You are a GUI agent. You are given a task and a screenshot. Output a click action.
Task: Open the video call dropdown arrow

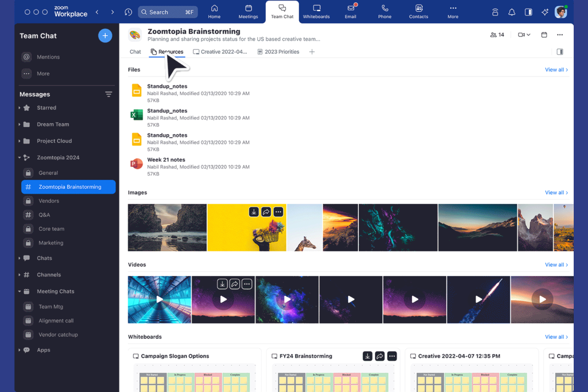click(528, 35)
